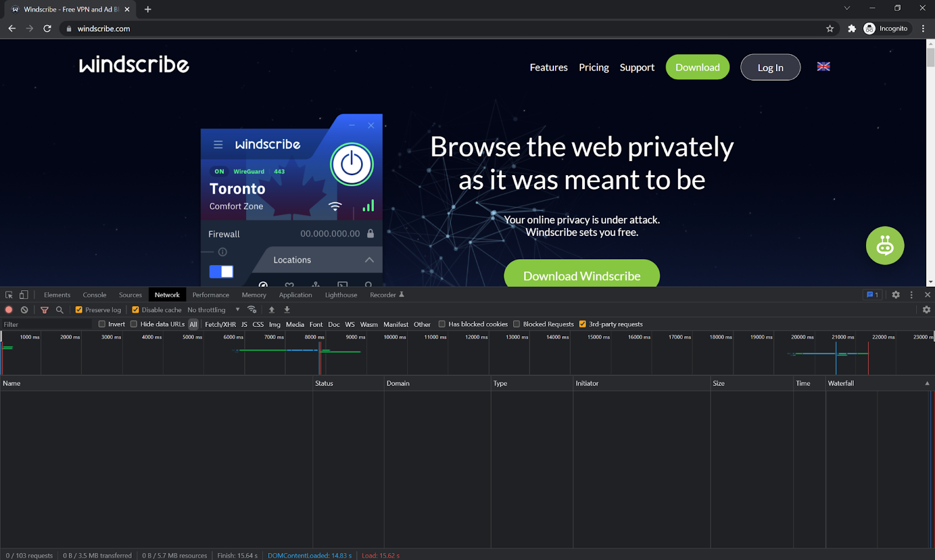Open the Recorder tab
Screen dimensions: 935x560
click(386, 295)
